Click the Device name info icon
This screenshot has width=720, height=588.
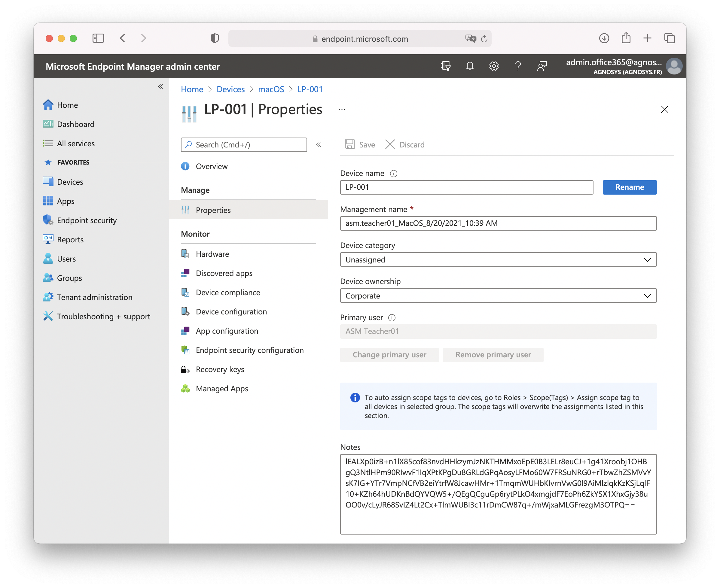point(393,173)
